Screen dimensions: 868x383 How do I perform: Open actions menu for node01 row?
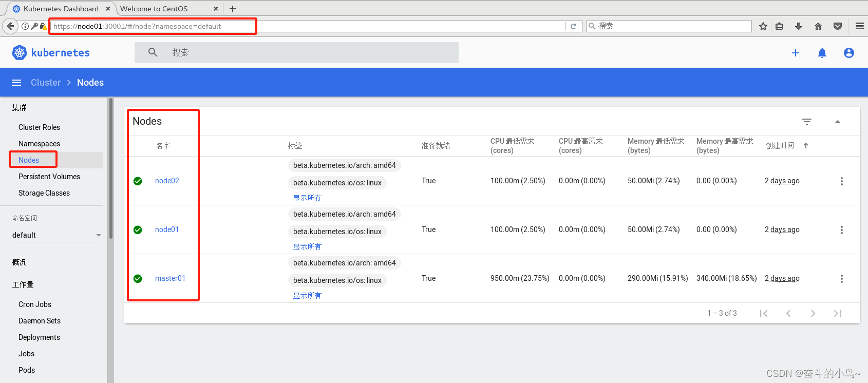[x=842, y=230]
